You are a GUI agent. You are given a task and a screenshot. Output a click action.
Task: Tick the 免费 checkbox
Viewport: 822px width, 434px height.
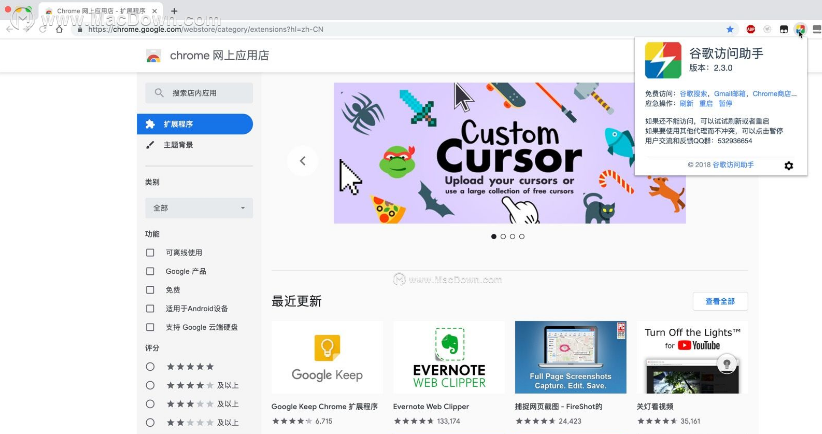pos(150,290)
